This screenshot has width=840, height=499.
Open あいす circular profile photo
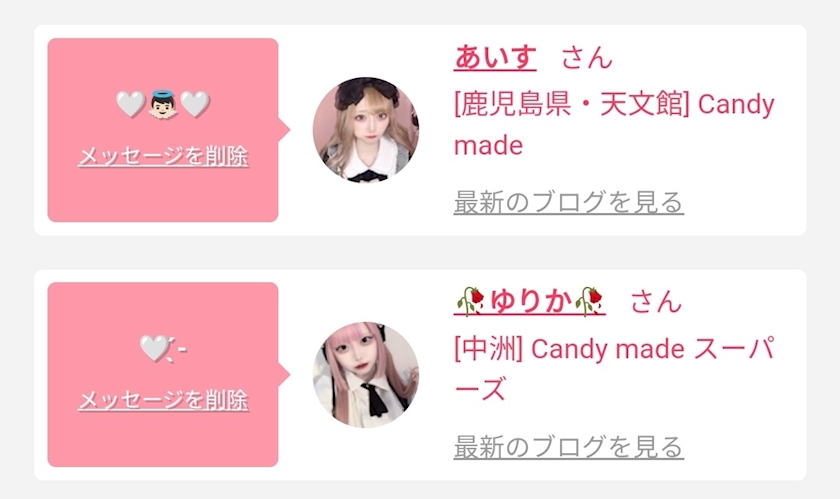(x=366, y=129)
